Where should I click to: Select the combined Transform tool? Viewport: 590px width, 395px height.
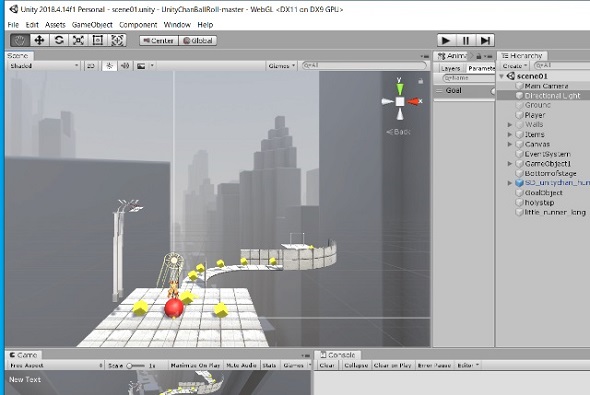coord(117,40)
